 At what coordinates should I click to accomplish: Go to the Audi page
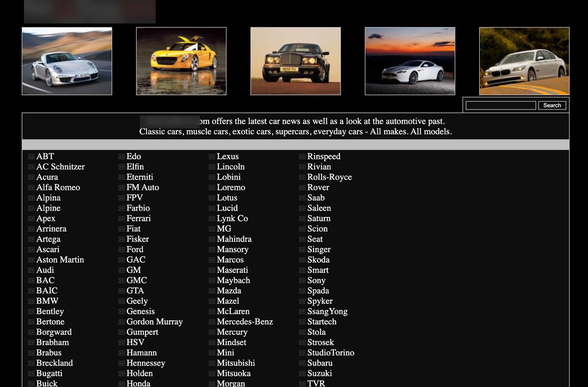(45, 270)
